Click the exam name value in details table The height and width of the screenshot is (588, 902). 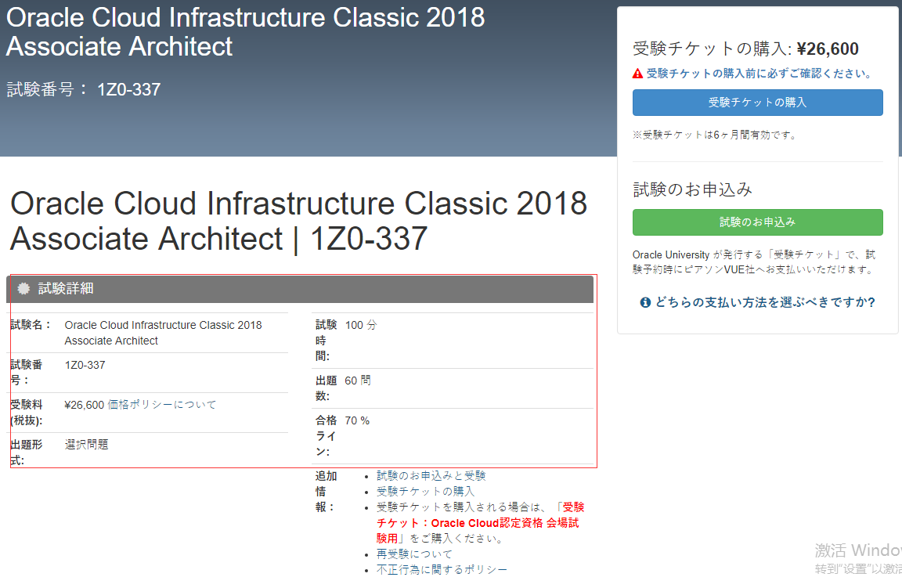[x=163, y=333]
